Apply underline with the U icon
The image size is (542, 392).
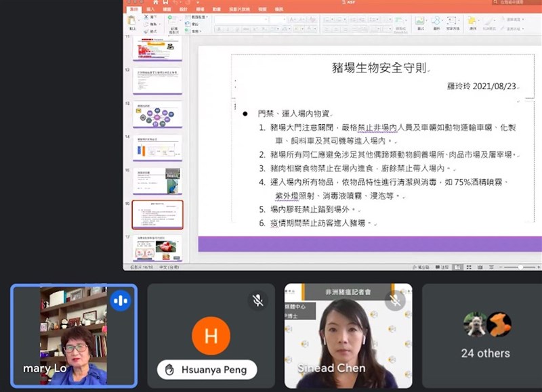(x=237, y=29)
